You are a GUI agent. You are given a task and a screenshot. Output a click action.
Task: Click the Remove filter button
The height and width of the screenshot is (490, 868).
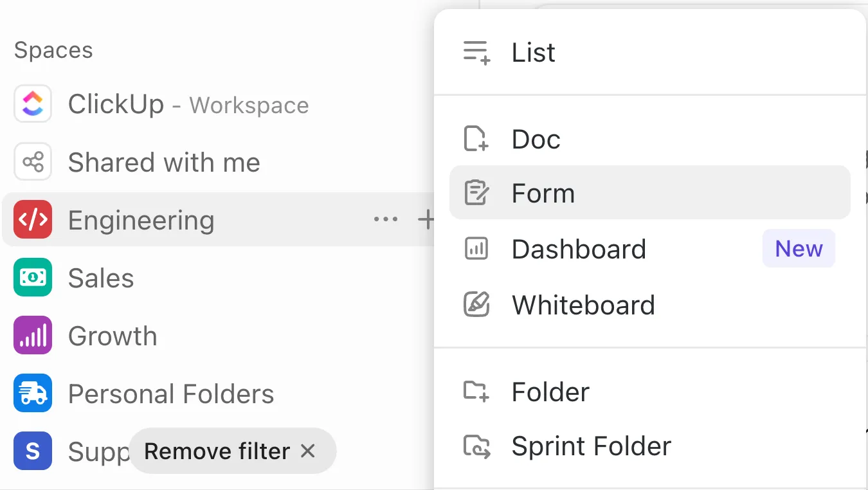(x=233, y=451)
